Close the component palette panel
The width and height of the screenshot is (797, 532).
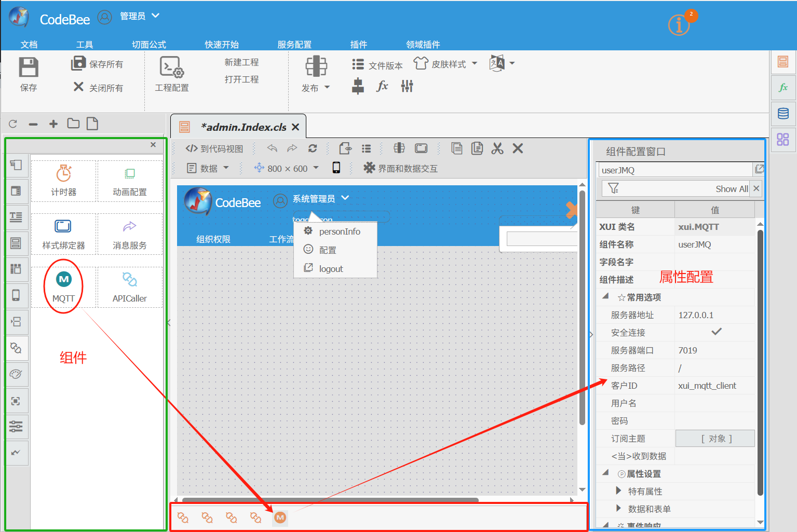pyautogui.click(x=153, y=145)
